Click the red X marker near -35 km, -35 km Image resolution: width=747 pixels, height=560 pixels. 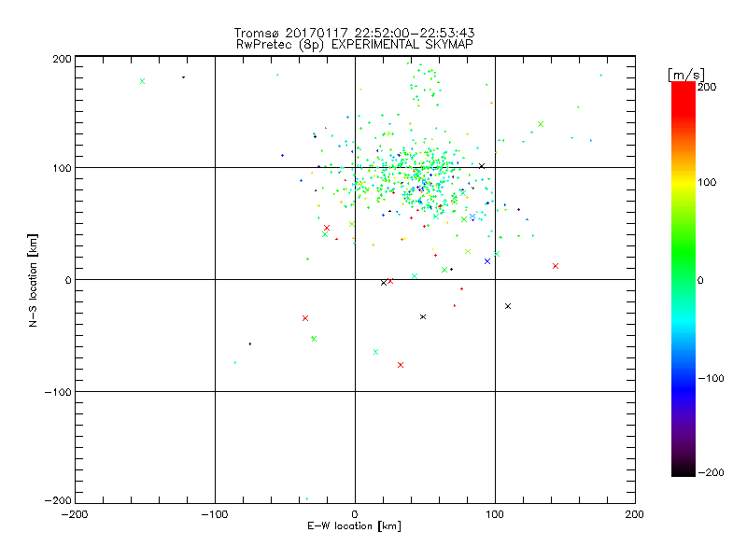[x=305, y=318]
